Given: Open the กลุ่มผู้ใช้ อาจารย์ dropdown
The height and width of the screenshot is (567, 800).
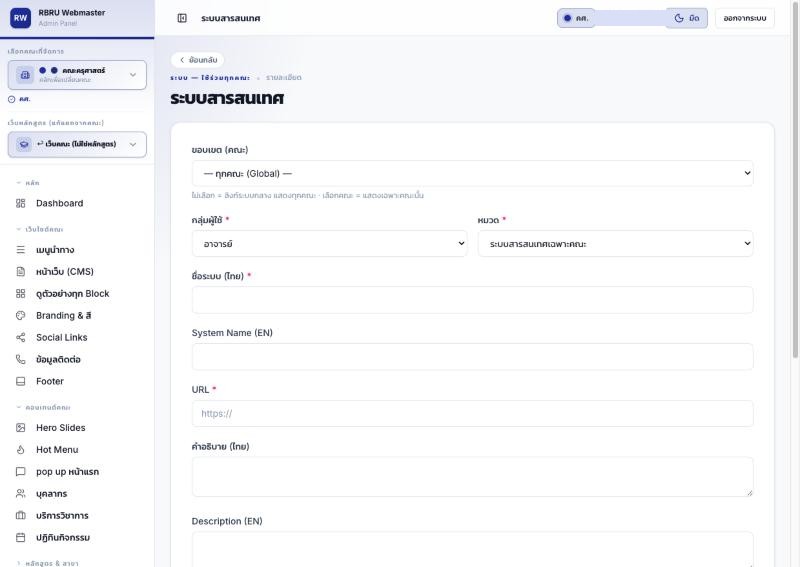Looking at the screenshot, I should [x=330, y=244].
